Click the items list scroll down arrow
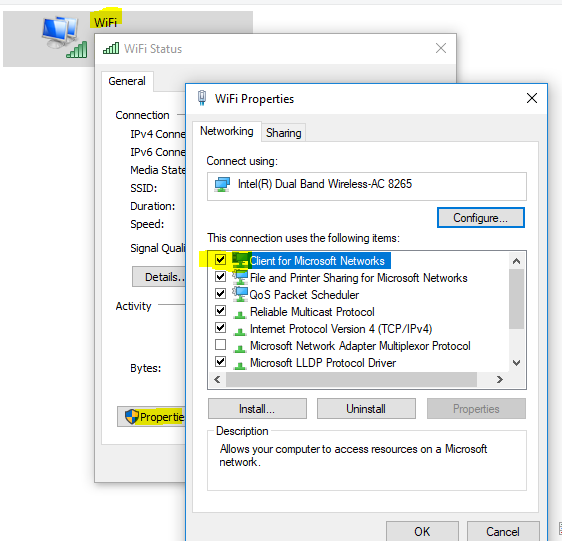This screenshot has height=541, width=562. click(516, 363)
